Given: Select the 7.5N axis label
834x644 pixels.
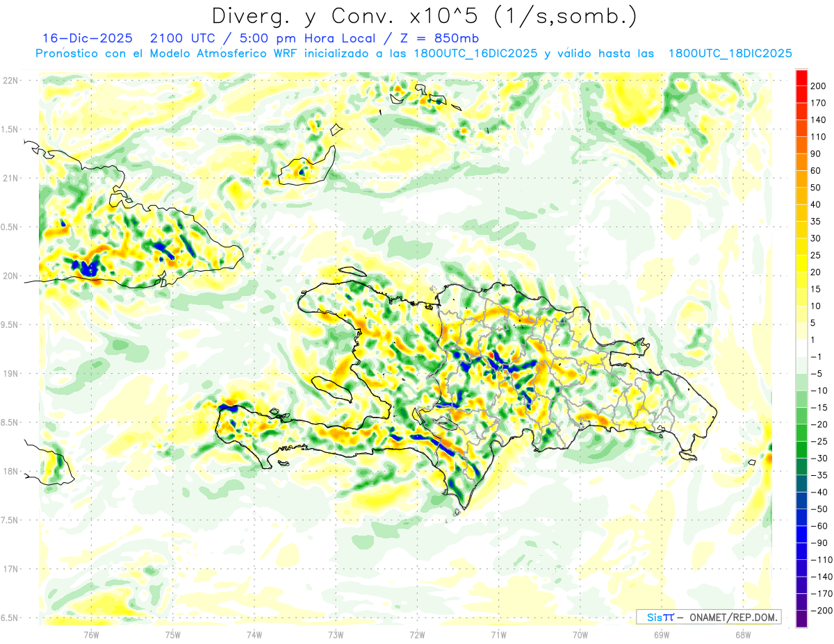Looking at the screenshot, I should coord(10,520).
